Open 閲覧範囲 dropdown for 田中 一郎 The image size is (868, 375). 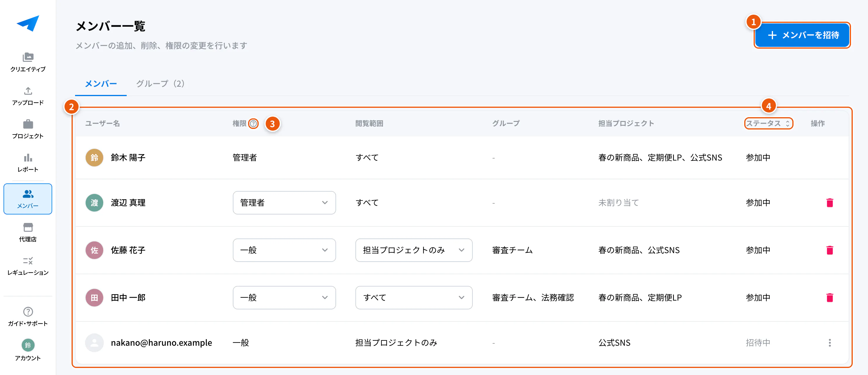(414, 298)
